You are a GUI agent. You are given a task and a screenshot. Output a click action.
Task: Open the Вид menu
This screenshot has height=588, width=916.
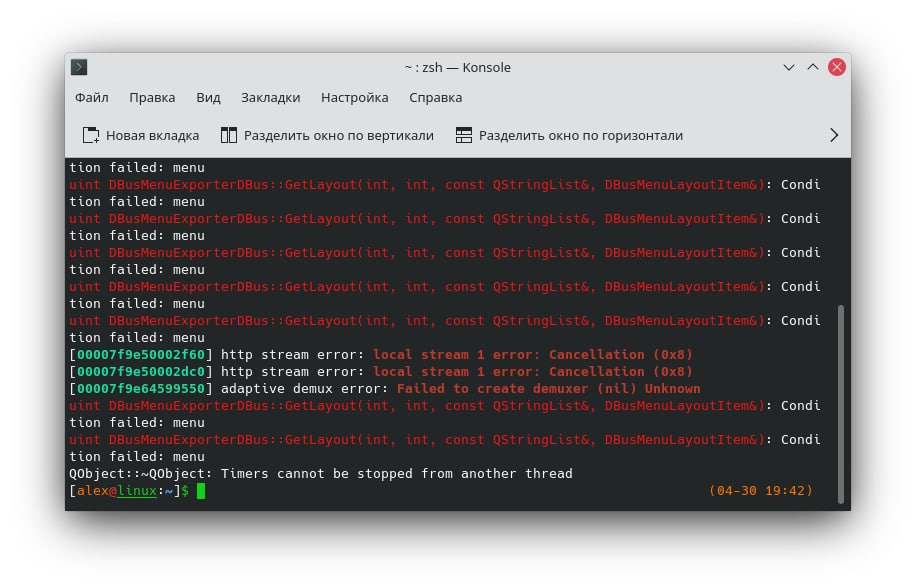click(x=208, y=98)
